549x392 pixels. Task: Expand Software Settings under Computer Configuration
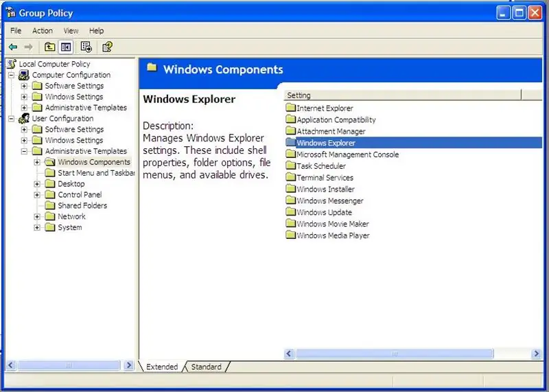tap(24, 86)
